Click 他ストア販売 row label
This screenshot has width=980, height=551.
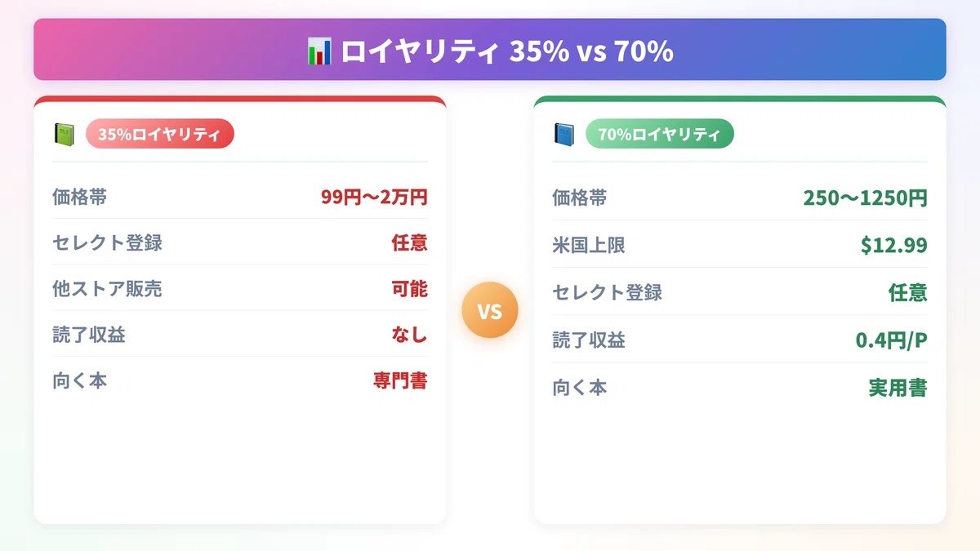[107, 288]
